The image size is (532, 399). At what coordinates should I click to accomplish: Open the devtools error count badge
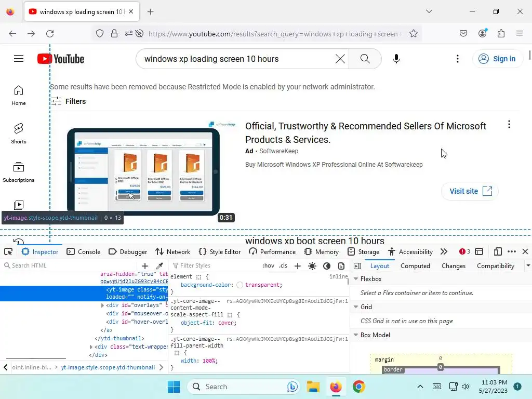coord(464,252)
